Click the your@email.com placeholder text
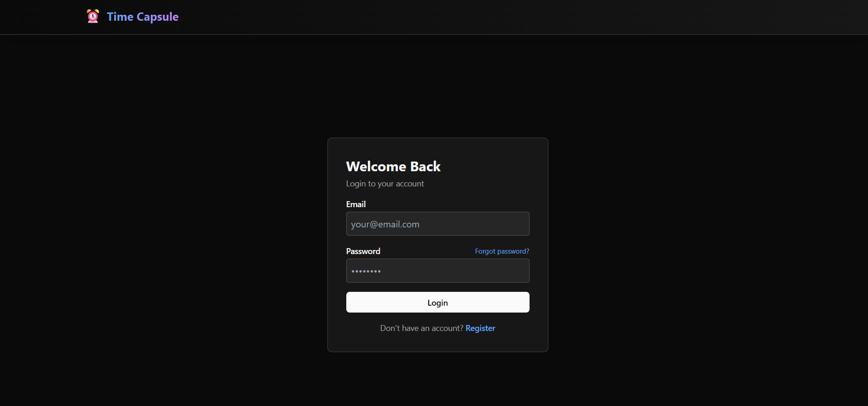 point(385,225)
